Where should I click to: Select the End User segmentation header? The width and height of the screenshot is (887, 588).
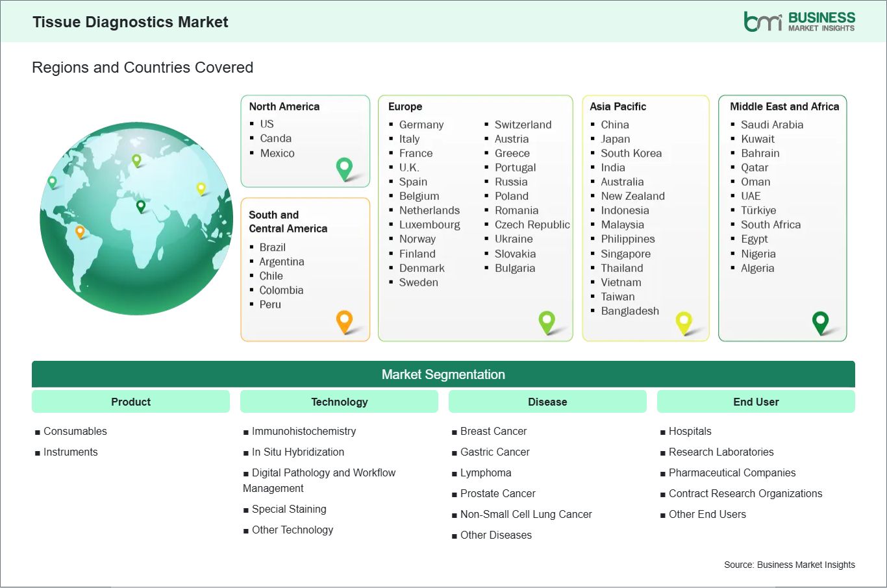pyautogui.click(x=756, y=402)
